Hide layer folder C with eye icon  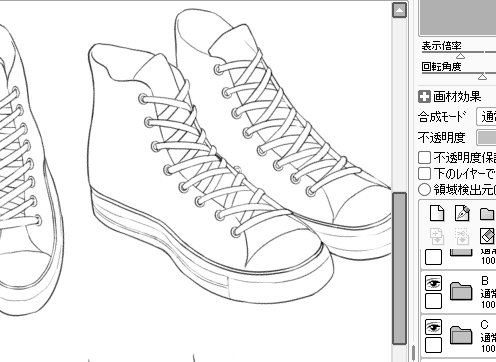433,327
